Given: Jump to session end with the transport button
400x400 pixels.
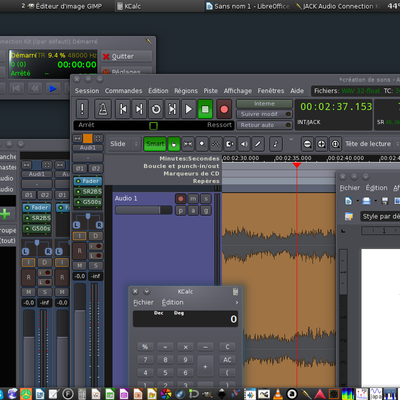Looking at the screenshot, I should click(x=139, y=109).
